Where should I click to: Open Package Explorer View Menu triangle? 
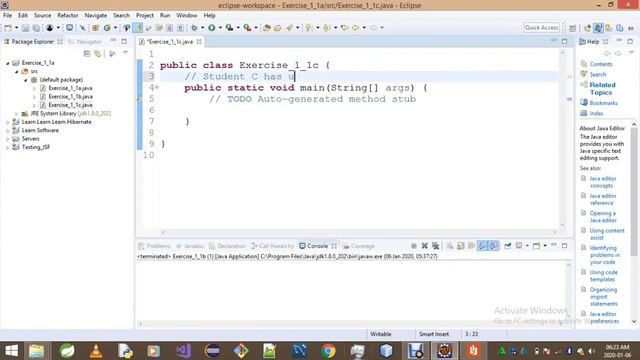click(125, 53)
